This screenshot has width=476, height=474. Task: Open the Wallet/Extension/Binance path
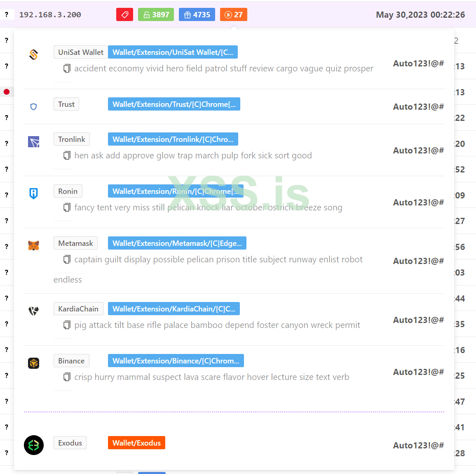click(x=176, y=361)
